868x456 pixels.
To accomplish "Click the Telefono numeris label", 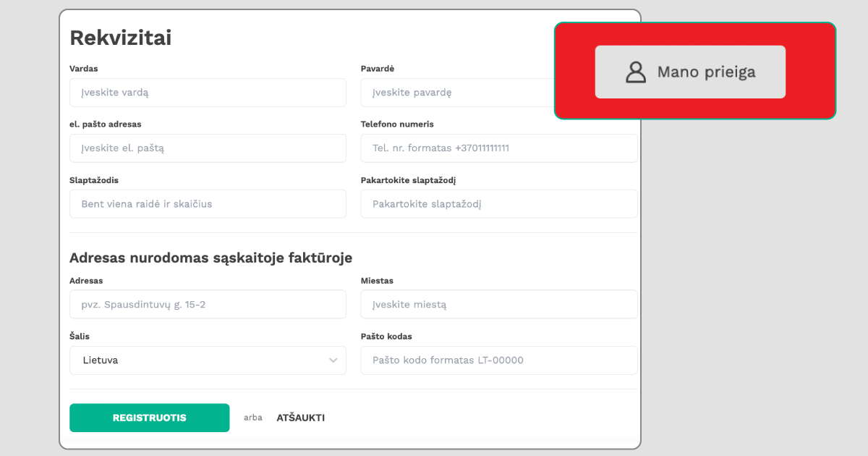I will pos(397,124).
